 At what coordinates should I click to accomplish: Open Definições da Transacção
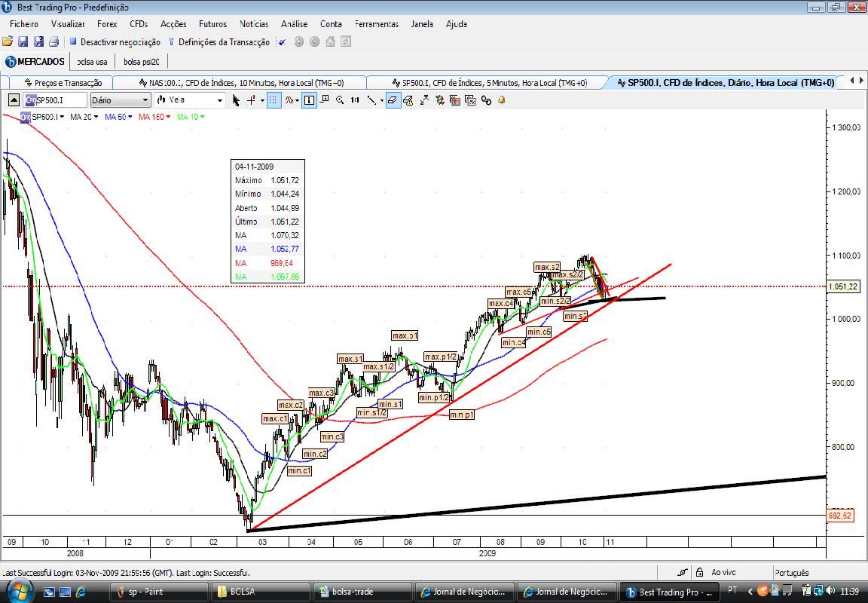(219, 42)
